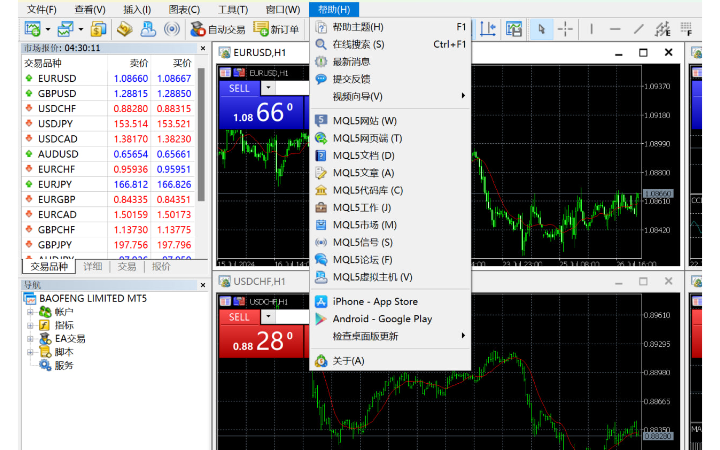Click the signals radio-wave toolbar icon
This screenshot has height=450, width=720.
pyautogui.click(x=172, y=29)
